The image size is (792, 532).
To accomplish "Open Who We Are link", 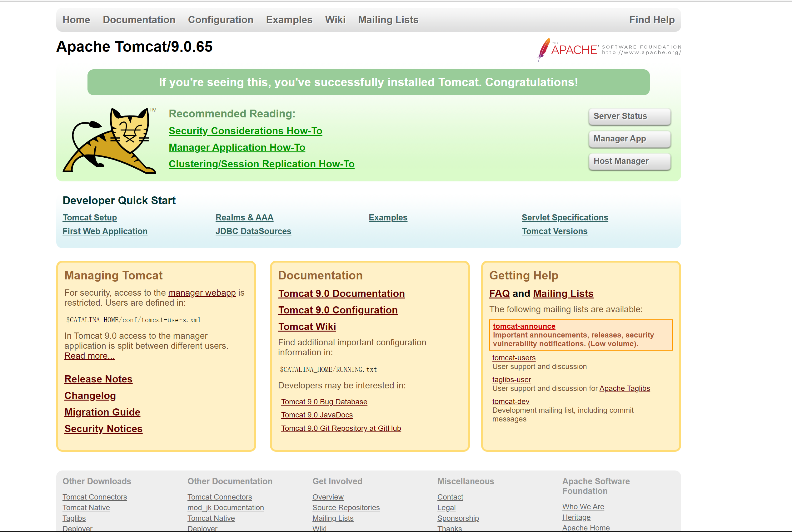I will point(583,506).
